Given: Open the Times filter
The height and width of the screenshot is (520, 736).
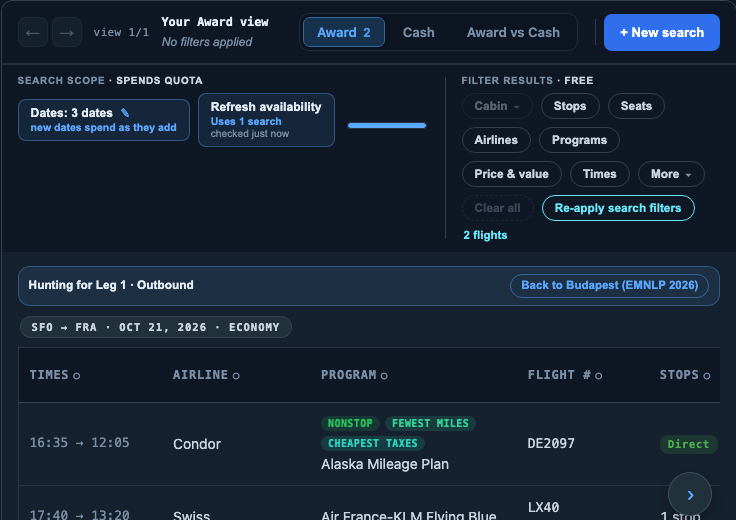Looking at the screenshot, I should click(599, 174).
